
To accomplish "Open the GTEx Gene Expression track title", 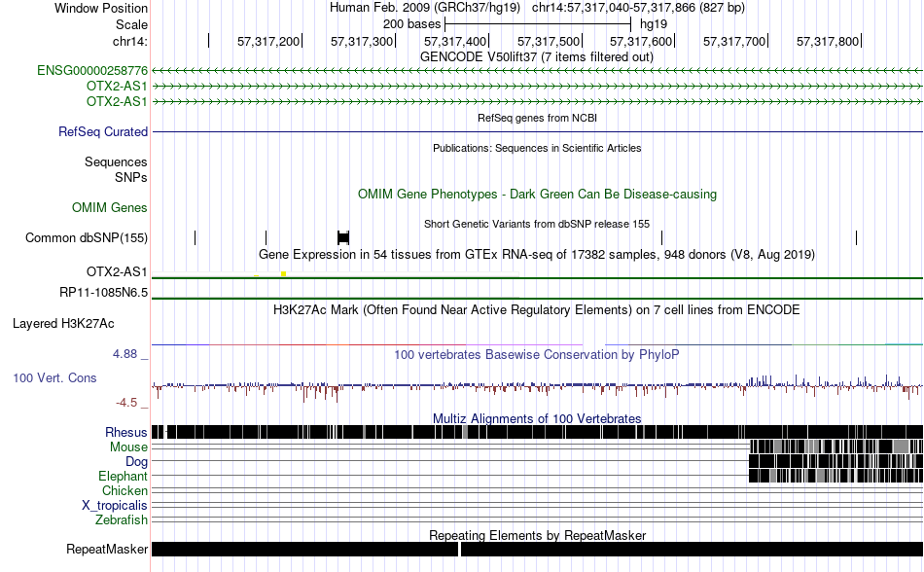I will point(537,255).
